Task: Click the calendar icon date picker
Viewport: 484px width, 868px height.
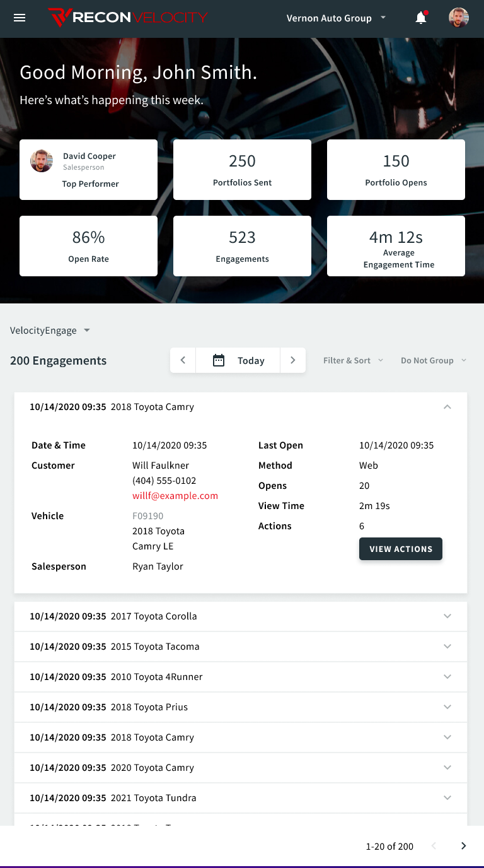Action: (x=219, y=360)
